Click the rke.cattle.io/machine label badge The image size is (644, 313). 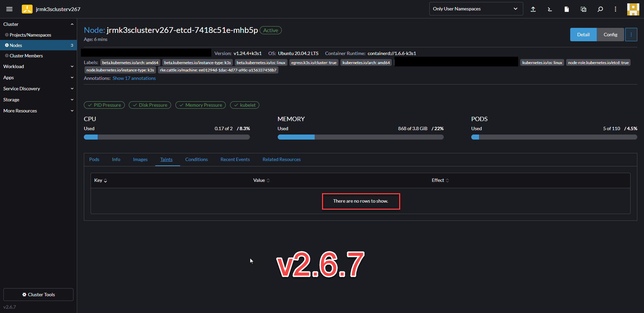click(x=218, y=70)
